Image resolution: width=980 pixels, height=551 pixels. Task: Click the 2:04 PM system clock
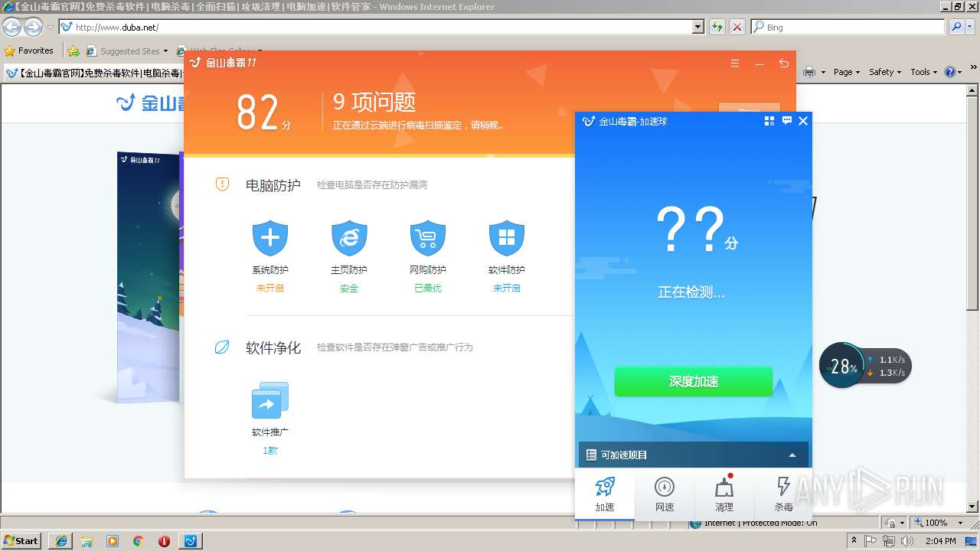pyautogui.click(x=941, y=541)
